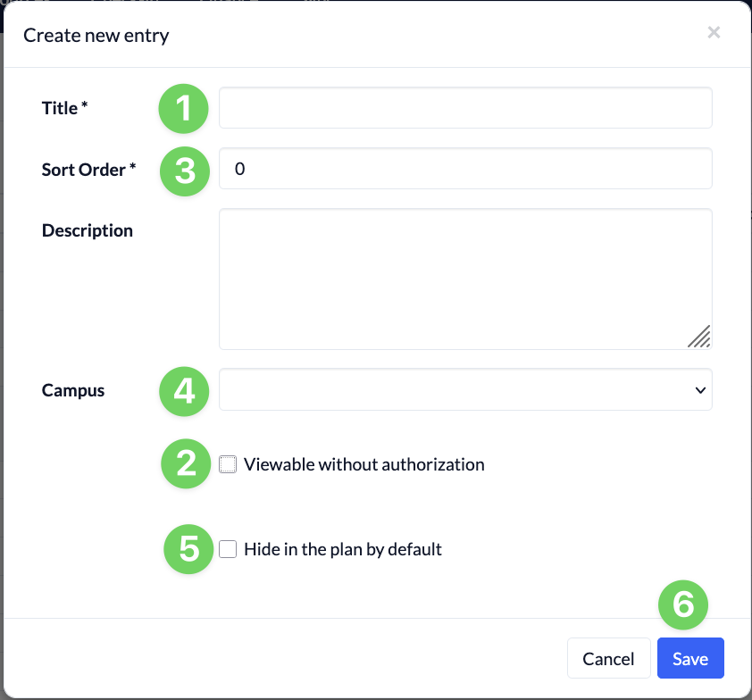The height and width of the screenshot is (700, 752).
Task: Close the Create new entry dialog
Action: pos(714,32)
